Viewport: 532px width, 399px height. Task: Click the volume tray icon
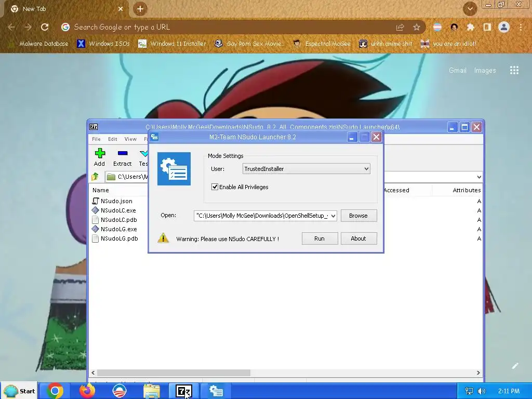(482, 391)
